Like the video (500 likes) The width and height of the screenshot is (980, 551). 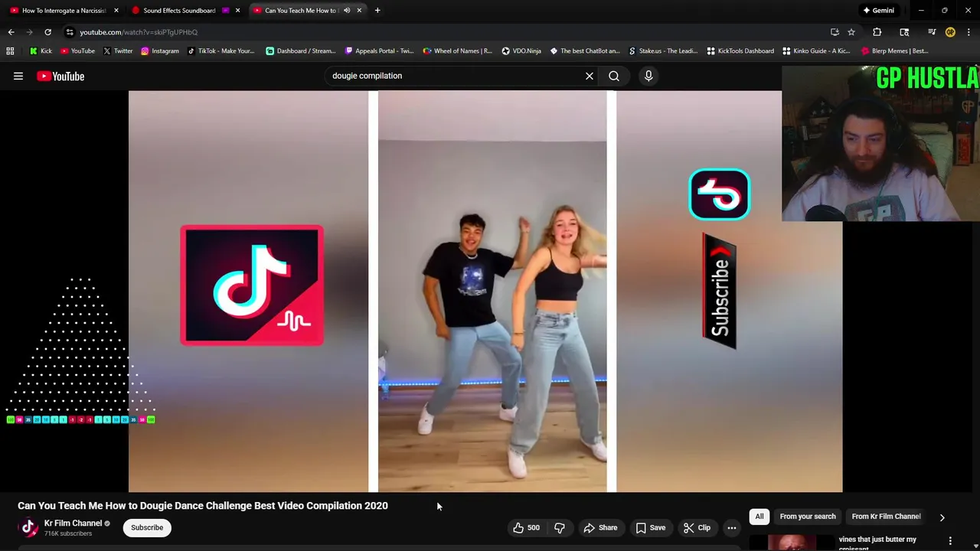coord(526,527)
